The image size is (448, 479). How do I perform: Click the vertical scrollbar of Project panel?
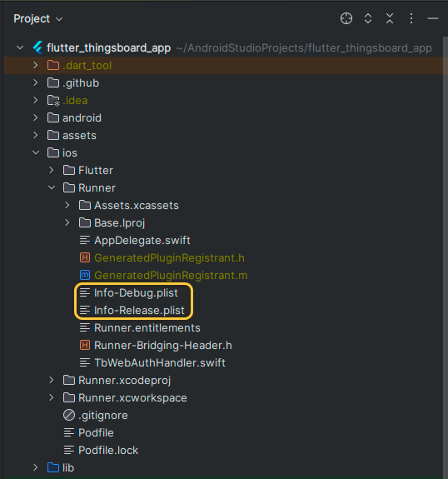coord(446,257)
